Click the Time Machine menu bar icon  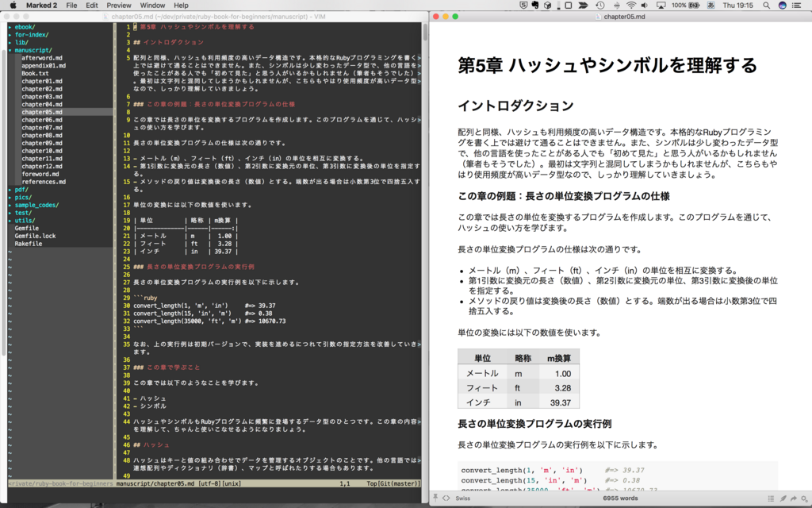point(599,6)
